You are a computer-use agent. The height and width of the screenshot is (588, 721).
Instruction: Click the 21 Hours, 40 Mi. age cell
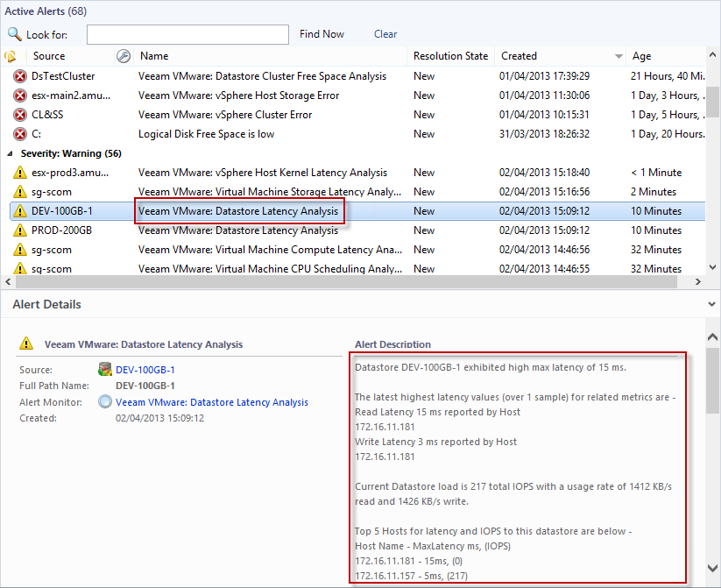point(668,76)
